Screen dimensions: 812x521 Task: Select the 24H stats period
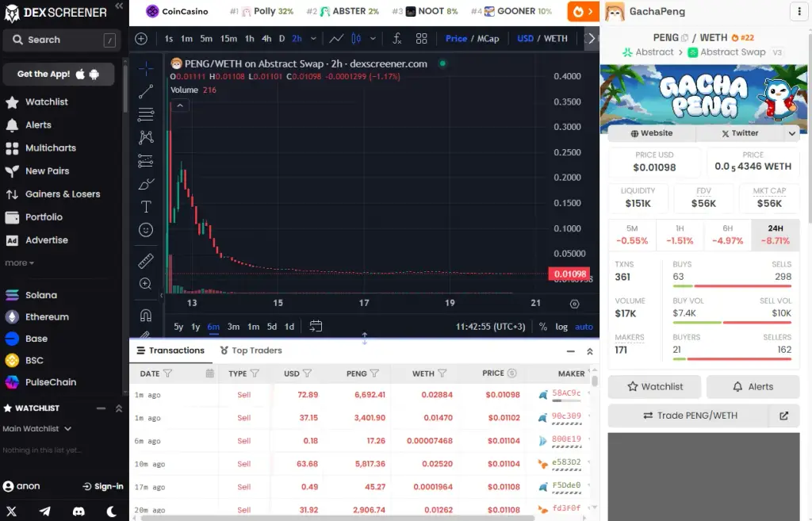pyautogui.click(x=776, y=235)
